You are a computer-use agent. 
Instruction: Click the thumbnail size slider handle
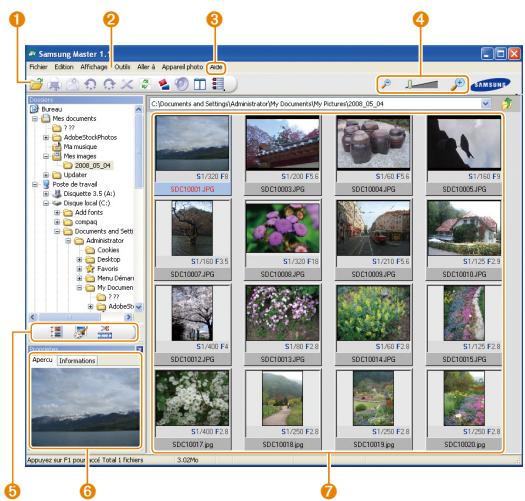coord(409,84)
